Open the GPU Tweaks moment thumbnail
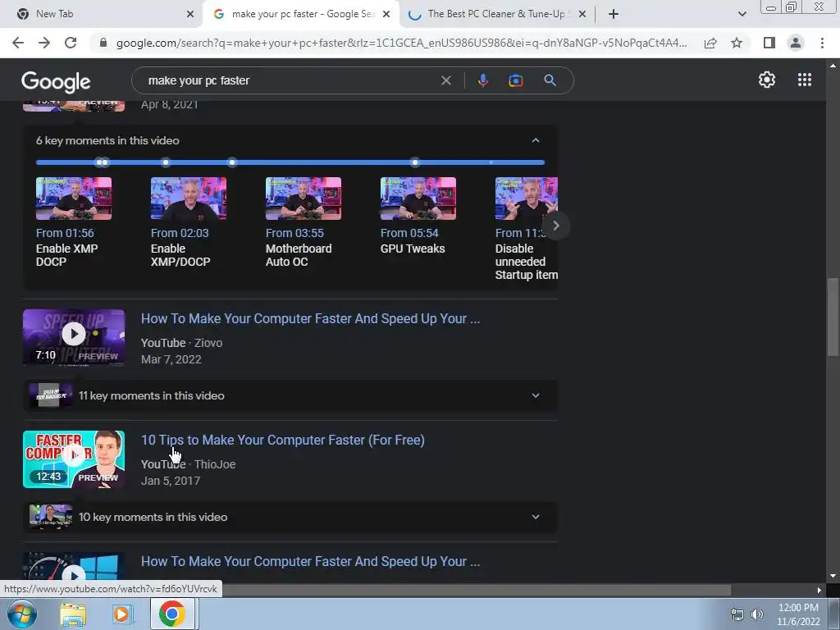 [418, 199]
